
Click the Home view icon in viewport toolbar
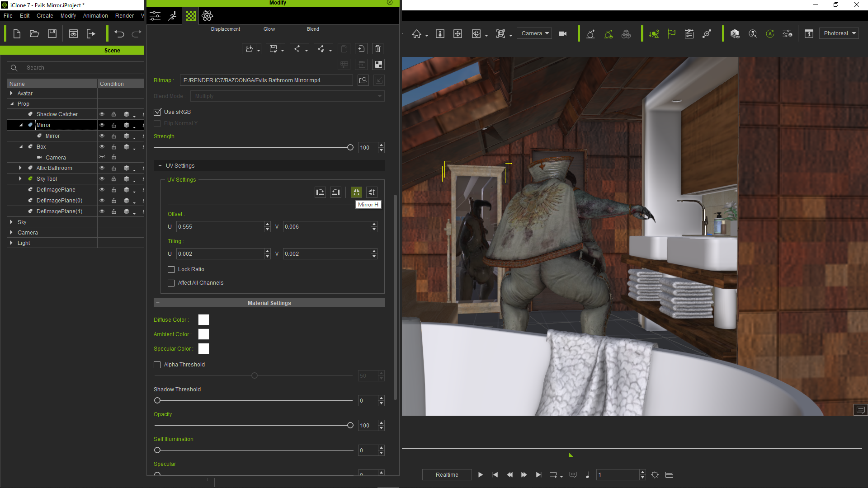[x=416, y=34]
